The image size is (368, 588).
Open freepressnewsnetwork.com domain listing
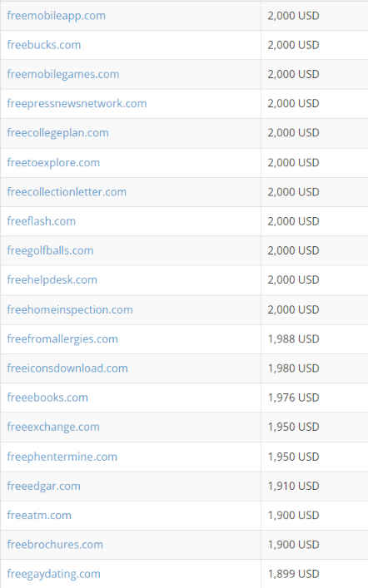pyautogui.click(x=77, y=103)
